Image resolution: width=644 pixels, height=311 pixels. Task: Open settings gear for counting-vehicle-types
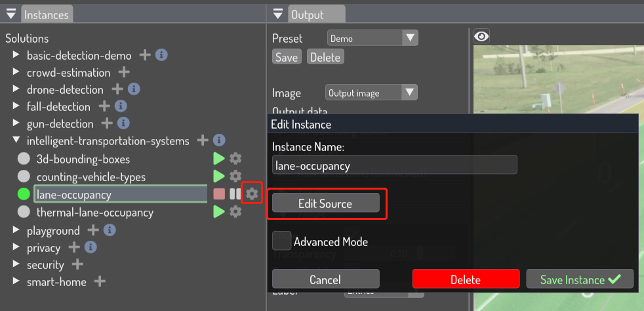[235, 176]
